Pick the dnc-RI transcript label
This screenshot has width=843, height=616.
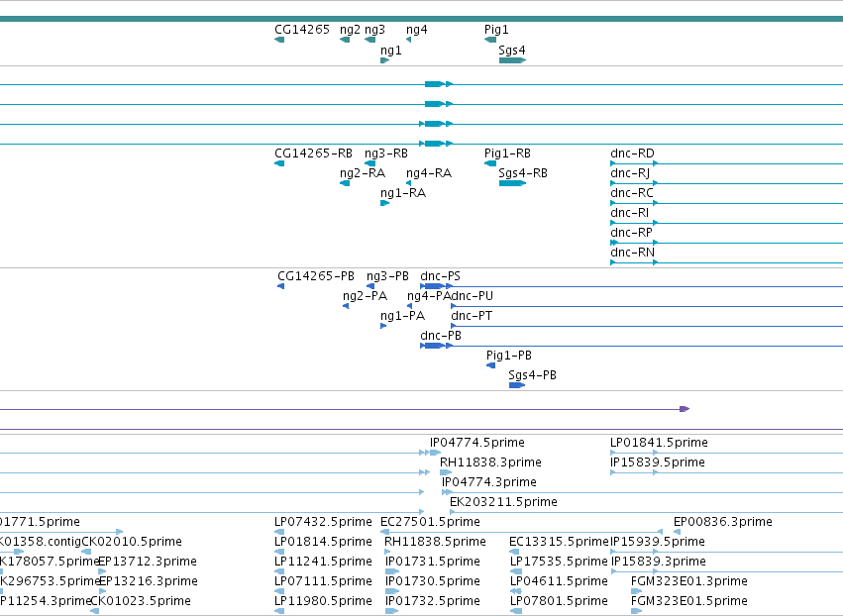(x=630, y=213)
